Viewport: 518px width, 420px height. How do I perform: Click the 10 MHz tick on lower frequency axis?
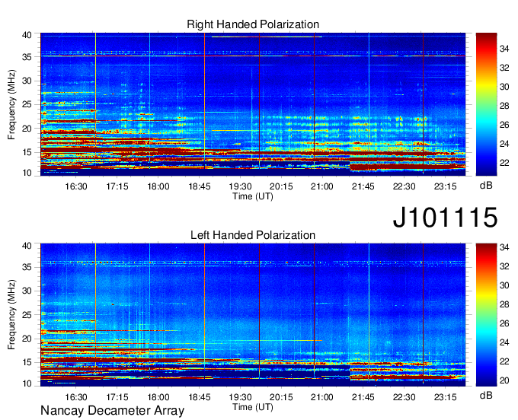point(27,383)
